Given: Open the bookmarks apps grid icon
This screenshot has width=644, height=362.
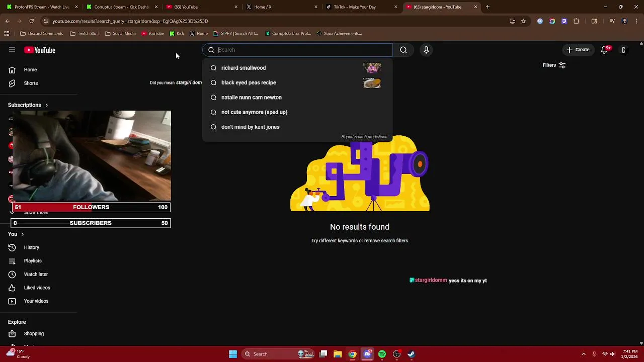Looking at the screenshot, I should coord(7,34).
